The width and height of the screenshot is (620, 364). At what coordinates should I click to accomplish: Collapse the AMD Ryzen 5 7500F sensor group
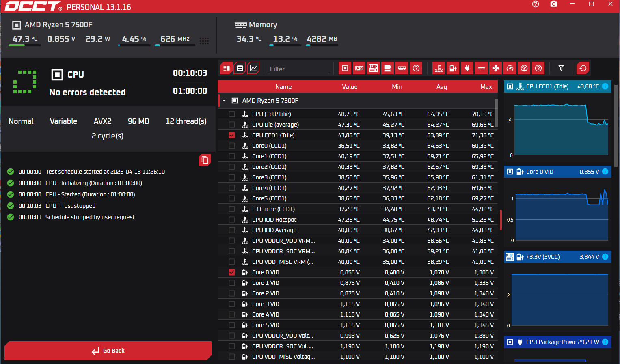(x=224, y=101)
